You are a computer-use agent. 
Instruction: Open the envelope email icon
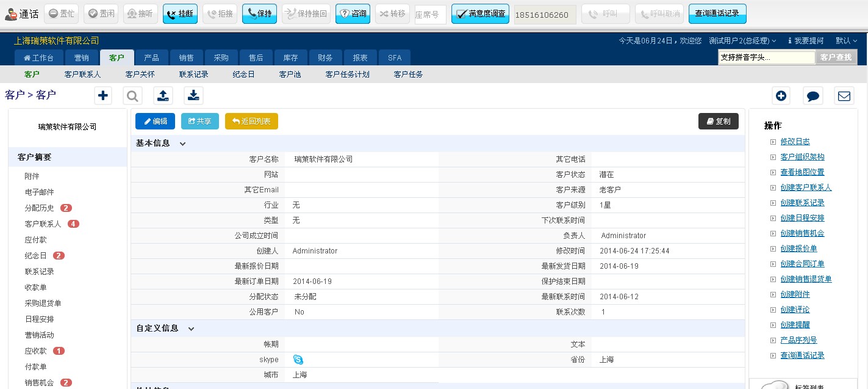844,96
